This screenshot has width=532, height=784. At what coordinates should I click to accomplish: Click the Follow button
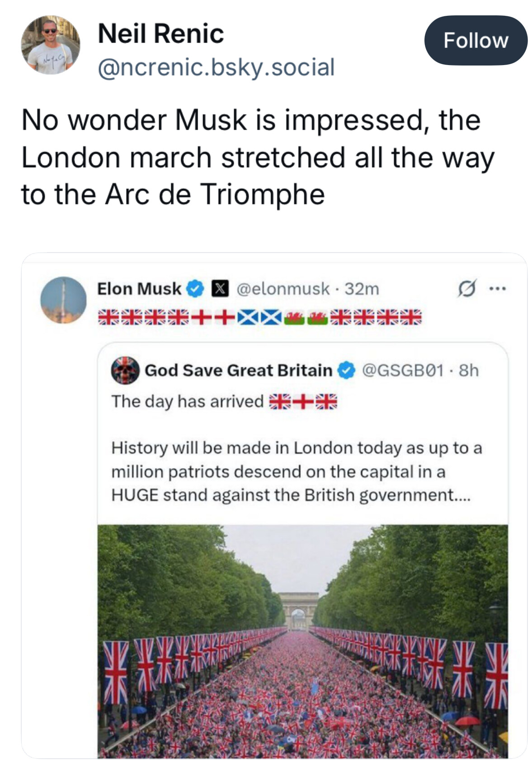pos(476,41)
